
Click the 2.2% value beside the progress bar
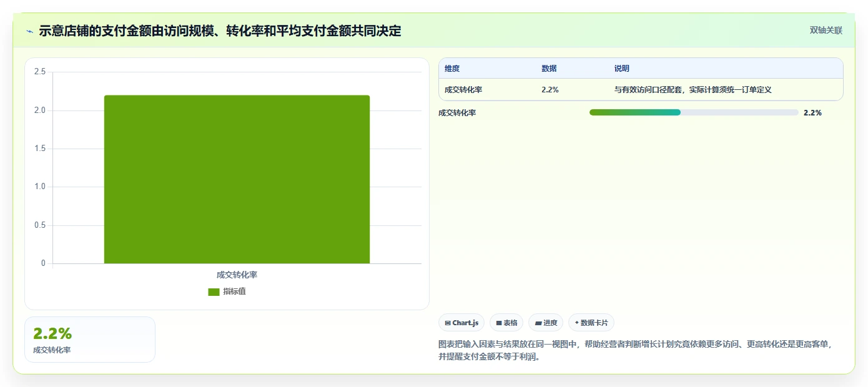(x=812, y=113)
